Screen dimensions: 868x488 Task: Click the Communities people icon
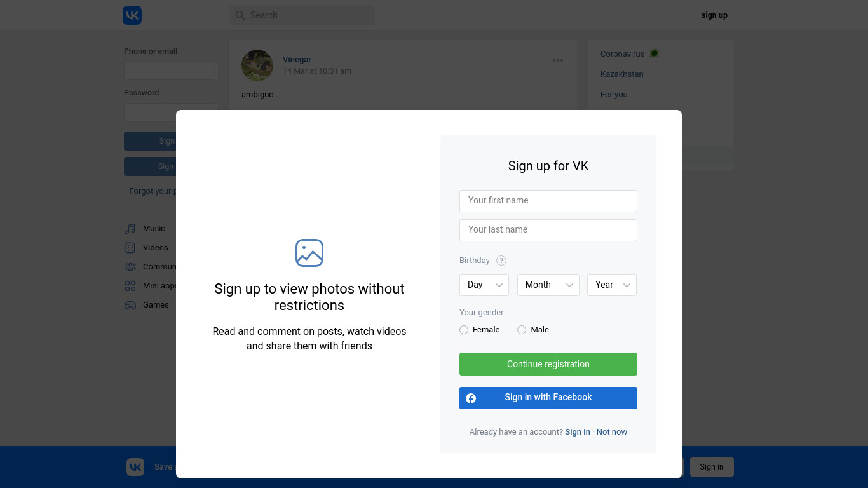coord(130,267)
